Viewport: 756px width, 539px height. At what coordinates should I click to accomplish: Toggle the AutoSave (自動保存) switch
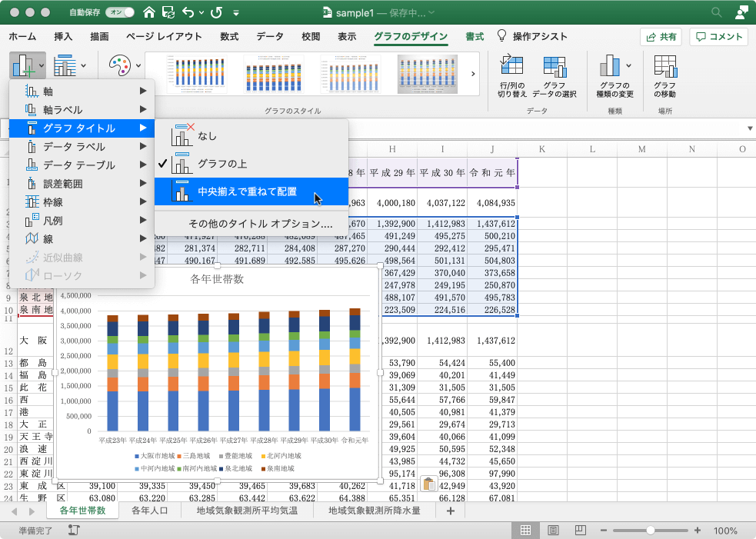[x=120, y=13]
